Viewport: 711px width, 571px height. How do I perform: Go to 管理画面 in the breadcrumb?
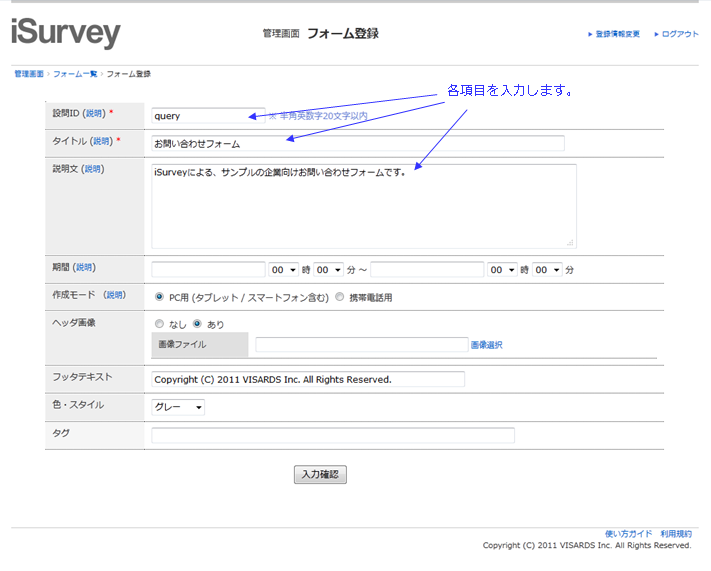[29, 74]
